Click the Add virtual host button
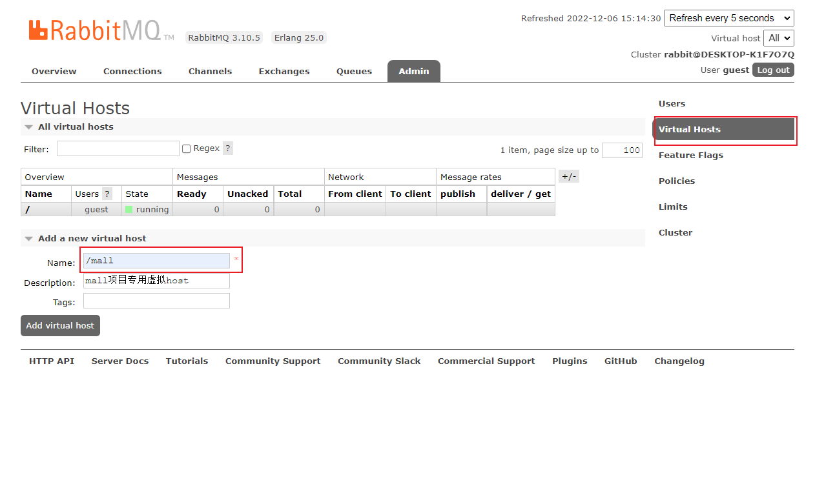 pos(60,326)
